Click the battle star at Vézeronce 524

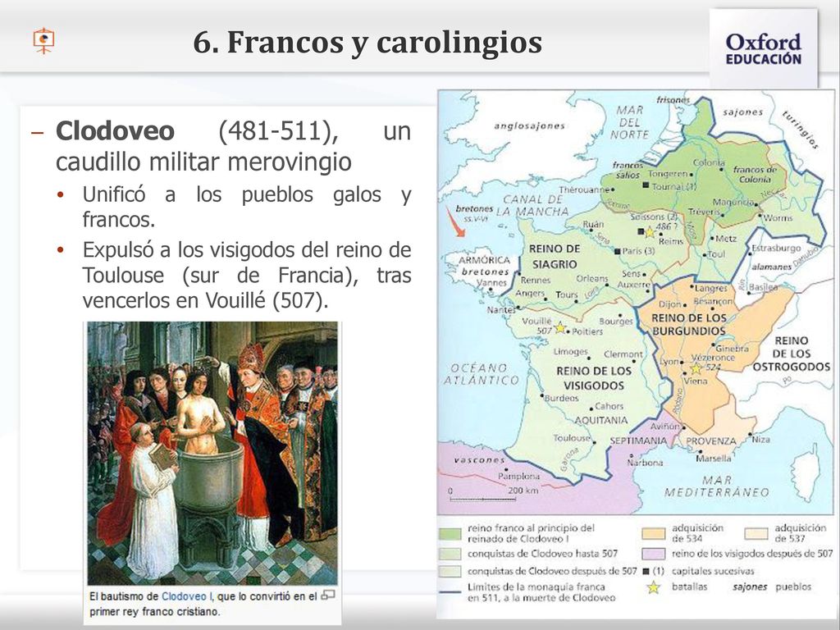coord(696,368)
